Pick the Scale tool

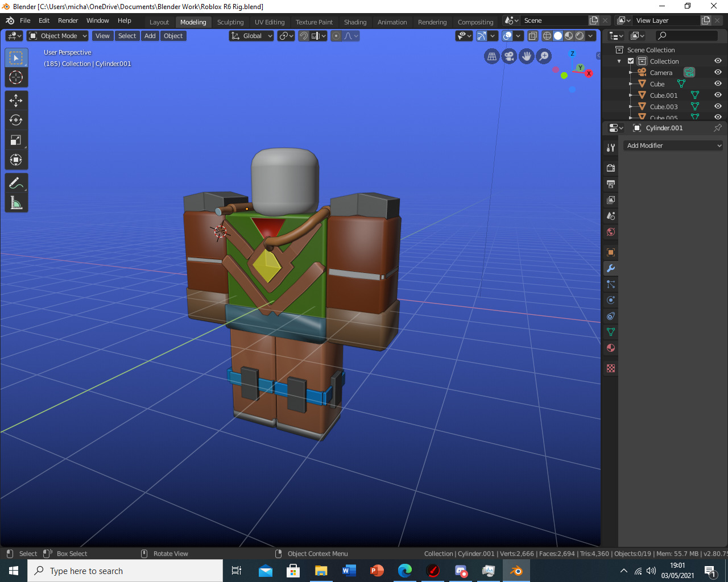(16, 140)
